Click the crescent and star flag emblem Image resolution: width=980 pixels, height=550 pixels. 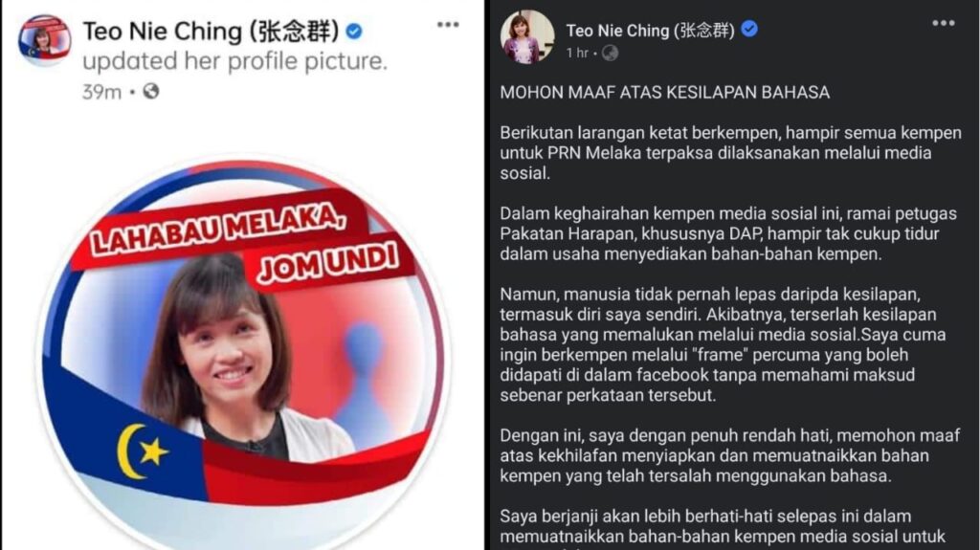142,451
